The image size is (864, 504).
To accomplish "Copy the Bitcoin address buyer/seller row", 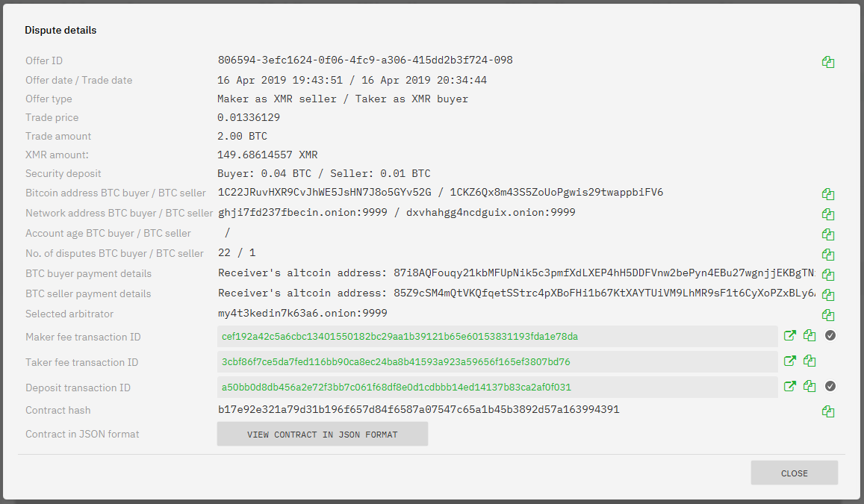I will pos(827,194).
